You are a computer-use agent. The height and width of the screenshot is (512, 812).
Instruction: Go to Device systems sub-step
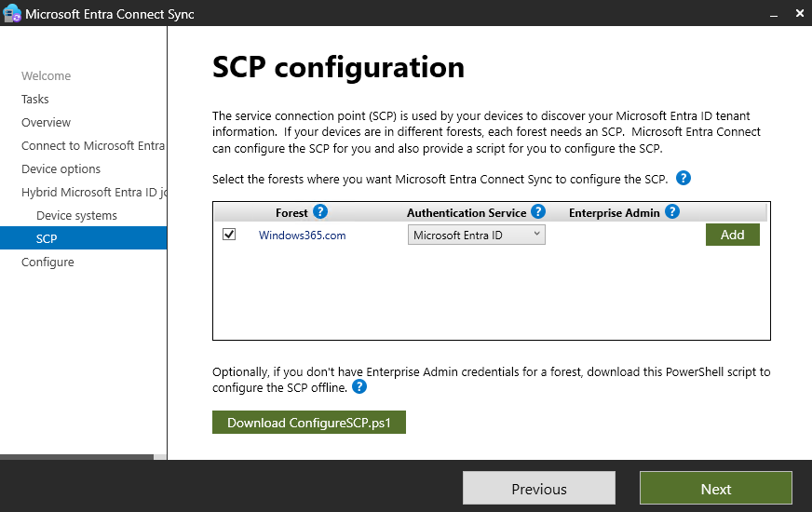[76, 215]
